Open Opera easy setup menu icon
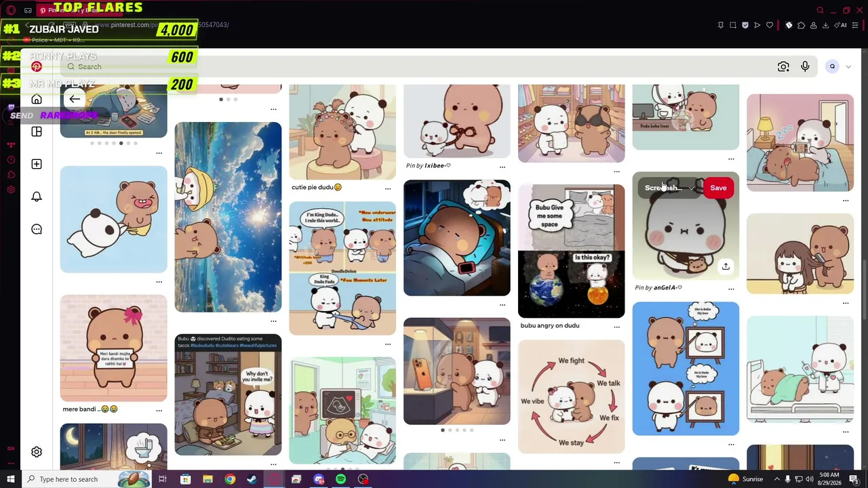The image size is (868, 488). (x=854, y=25)
